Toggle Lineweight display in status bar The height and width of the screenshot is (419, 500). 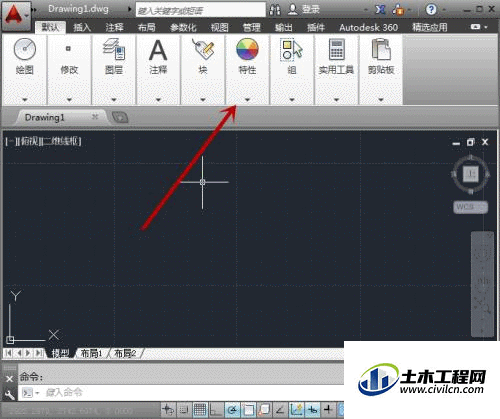coord(328,409)
